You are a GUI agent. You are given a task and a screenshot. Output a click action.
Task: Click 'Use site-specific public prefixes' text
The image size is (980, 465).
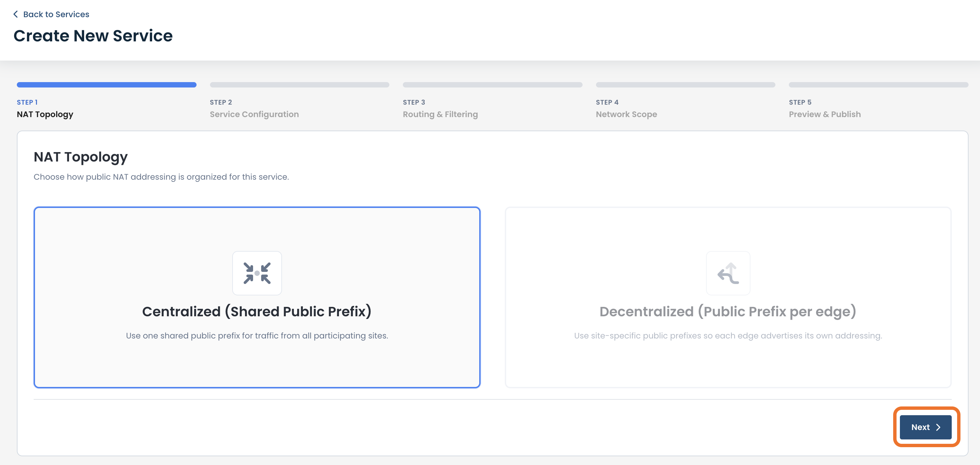tap(728, 336)
